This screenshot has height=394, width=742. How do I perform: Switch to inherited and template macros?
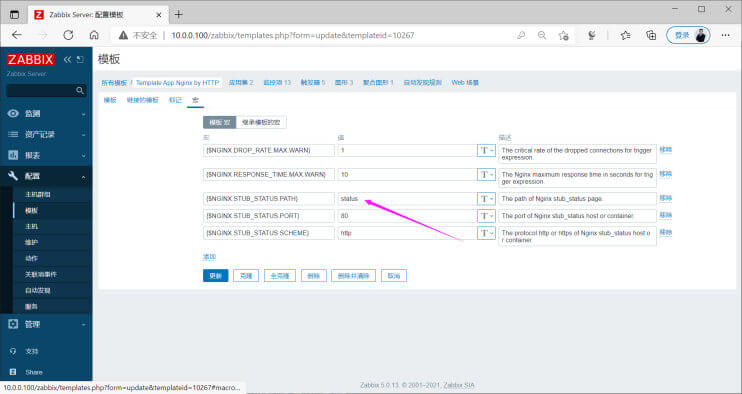(261, 123)
